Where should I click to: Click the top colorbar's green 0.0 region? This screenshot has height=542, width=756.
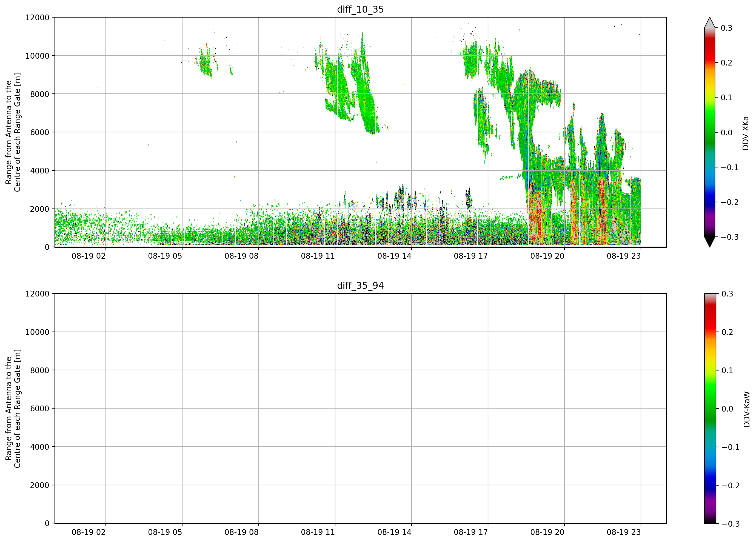710,132
